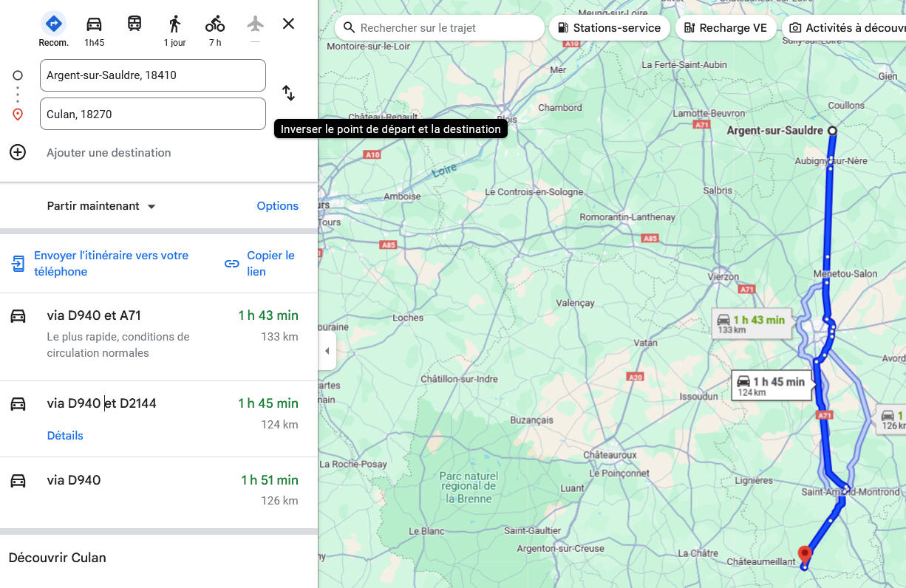The height and width of the screenshot is (588, 906).
Task: Open route Options
Action: pos(278,206)
